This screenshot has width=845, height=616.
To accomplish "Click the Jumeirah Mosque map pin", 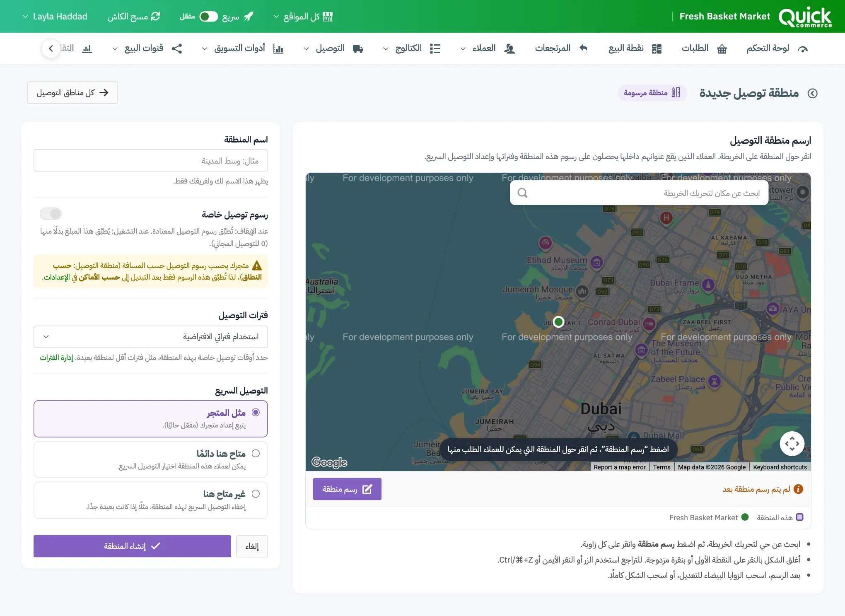I will 582,292.
